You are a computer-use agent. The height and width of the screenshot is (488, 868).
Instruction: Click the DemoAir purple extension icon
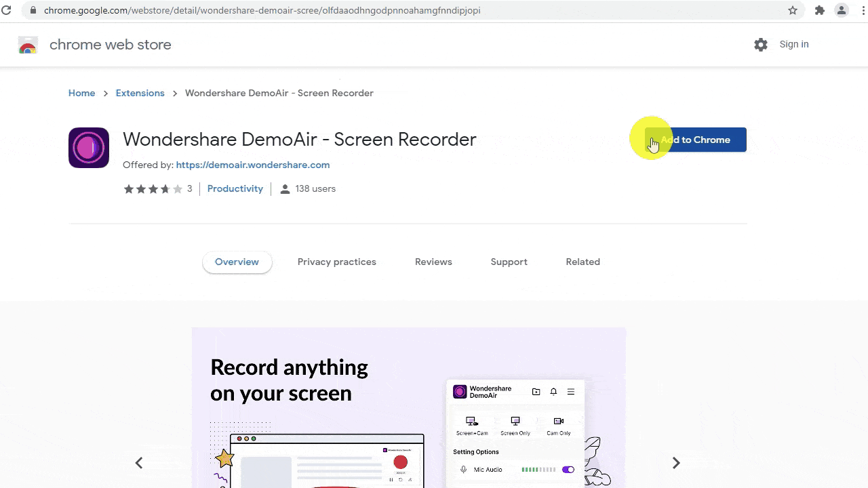[x=89, y=148]
